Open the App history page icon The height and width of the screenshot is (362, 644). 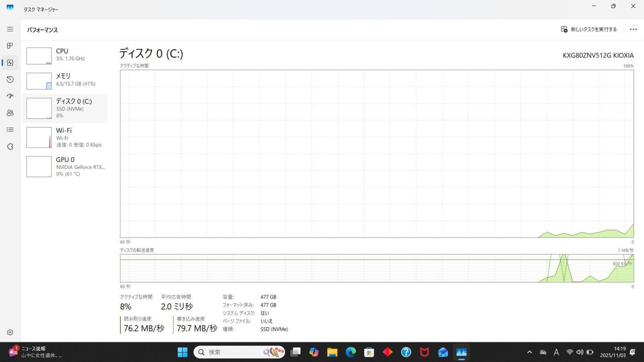pos(10,80)
